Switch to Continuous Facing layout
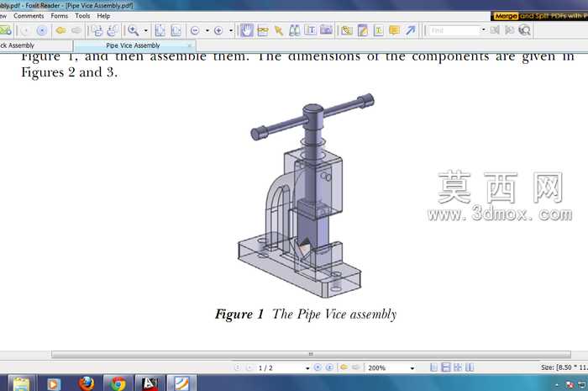Screen dimensions: 588x391 tap(458, 367)
